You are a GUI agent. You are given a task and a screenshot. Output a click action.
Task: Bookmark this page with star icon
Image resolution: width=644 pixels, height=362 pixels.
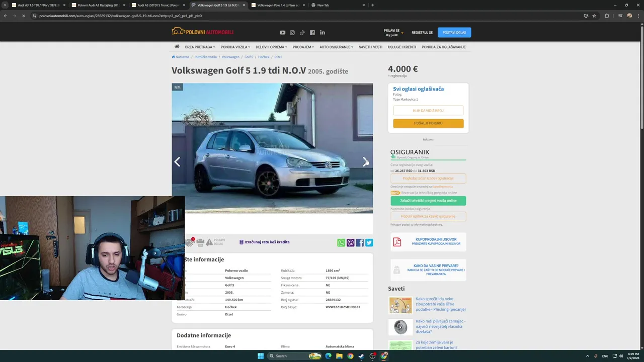594,16
